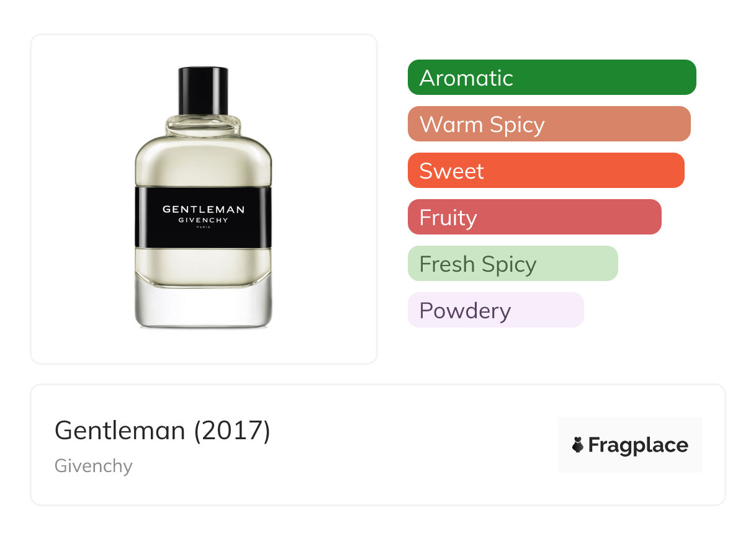Viewport: 756px width, 536px height.
Task: Select the Warm Spicy accord bar
Action: [x=549, y=124]
